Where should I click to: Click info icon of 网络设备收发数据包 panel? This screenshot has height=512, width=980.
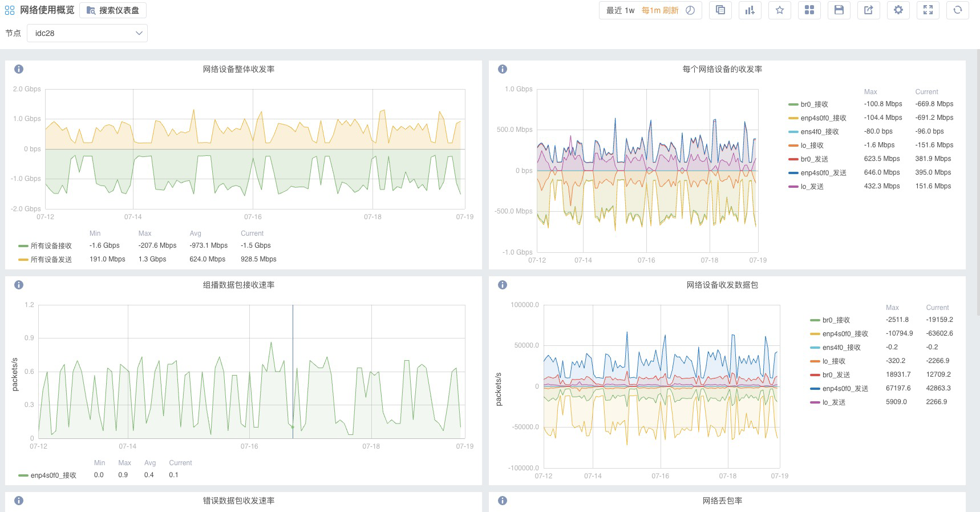click(x=503, y=285)
